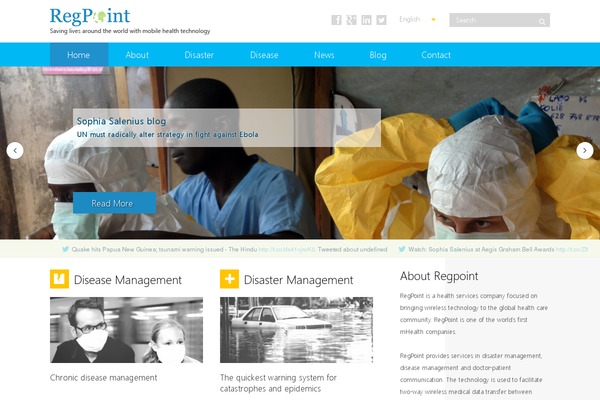Go to the Contact page

tap(436, 55)
